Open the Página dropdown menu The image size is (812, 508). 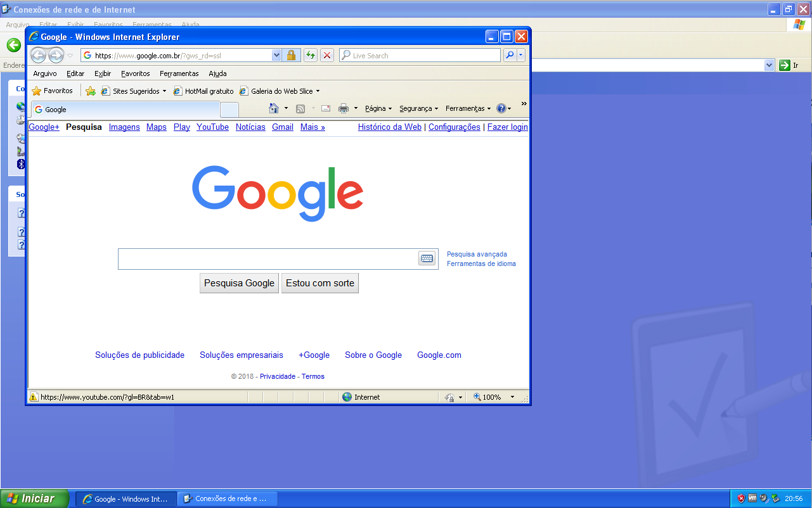(378, 108)
